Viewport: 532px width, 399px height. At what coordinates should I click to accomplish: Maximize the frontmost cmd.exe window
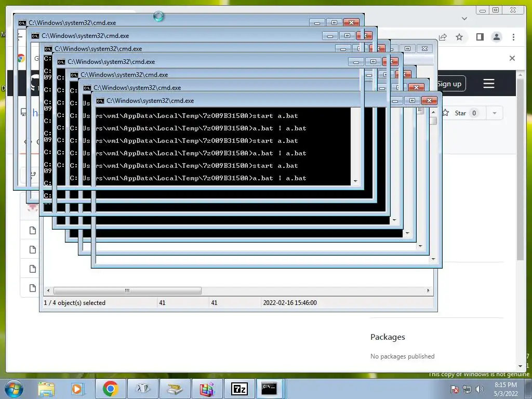(x=412, y=101)
